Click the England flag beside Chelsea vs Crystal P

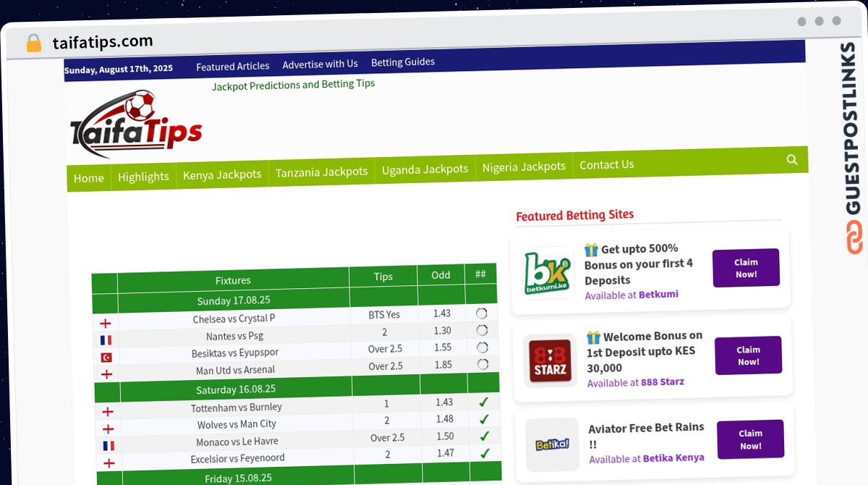105,324
